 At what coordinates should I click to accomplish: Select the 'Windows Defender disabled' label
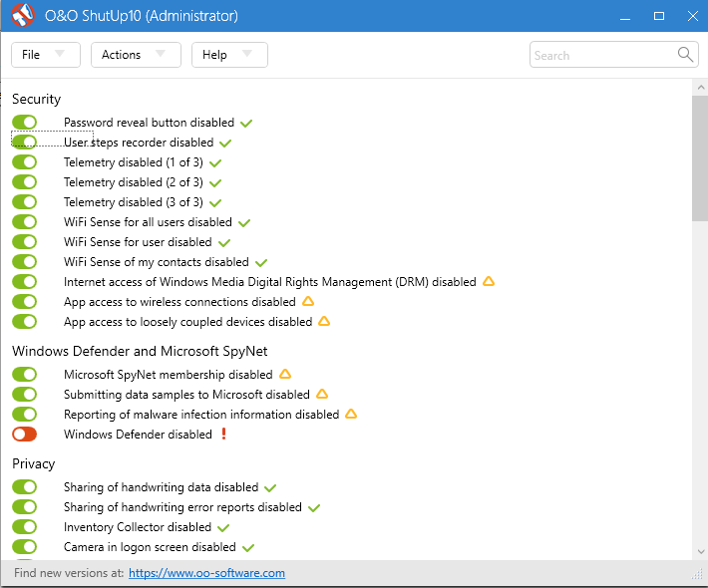click(138, 435)
